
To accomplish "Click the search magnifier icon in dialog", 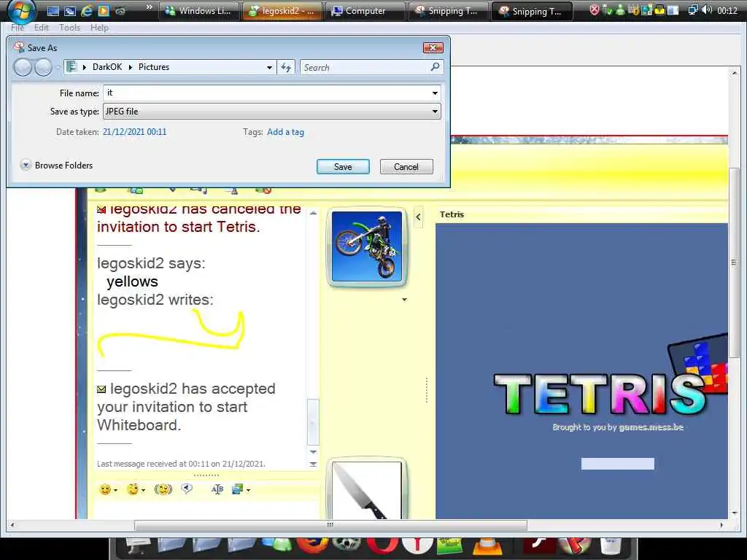I will tap(435, 67).
